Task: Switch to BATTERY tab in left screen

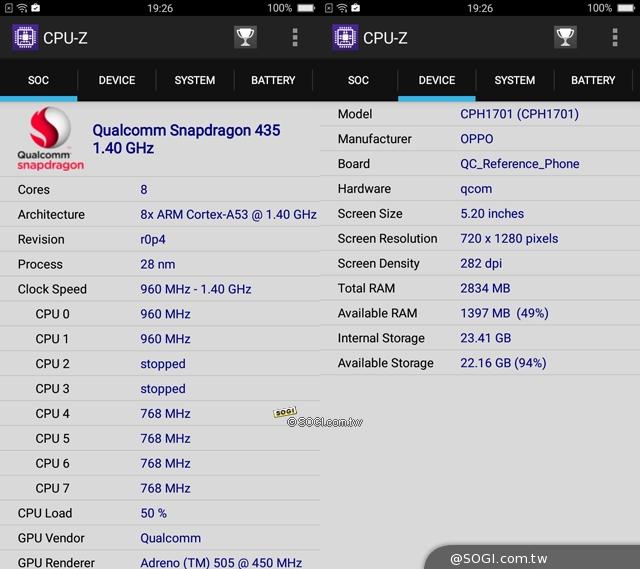Action: coord(273,80)
